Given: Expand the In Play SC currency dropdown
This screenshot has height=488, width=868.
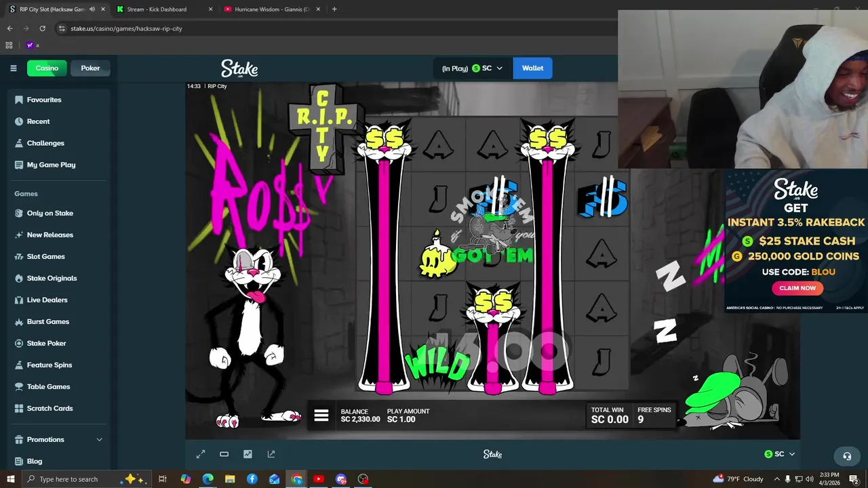Looking at the screenshot, I should click(473, 68).
